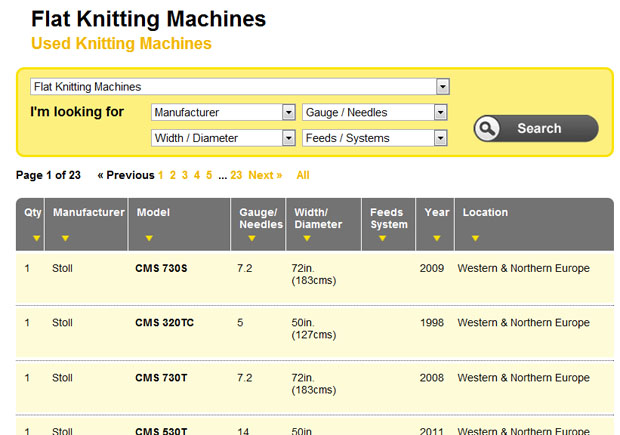Go to page 3
This screenshot has height=435, width=620.
click(x=185, y=175)
